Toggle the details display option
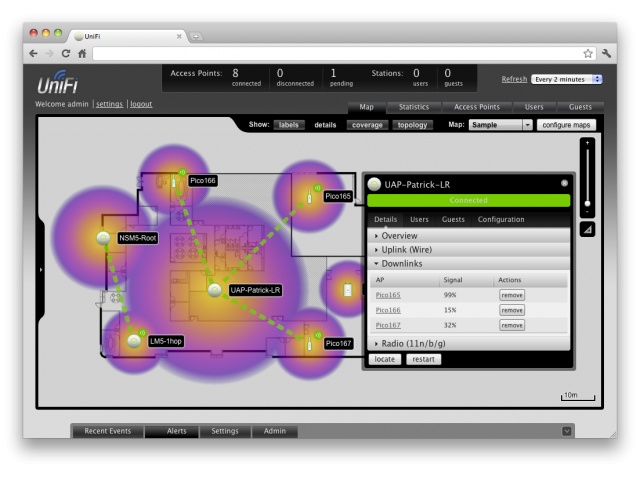 pos(325,125)
